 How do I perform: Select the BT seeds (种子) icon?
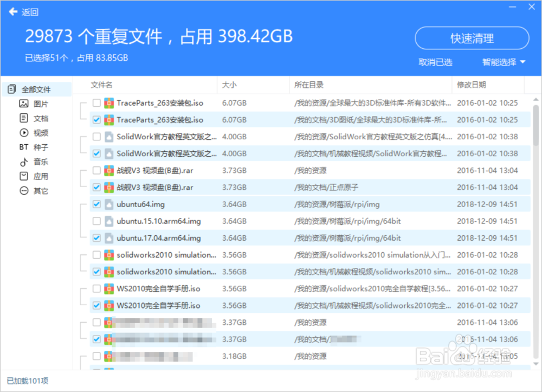click(x=23, y=147)
